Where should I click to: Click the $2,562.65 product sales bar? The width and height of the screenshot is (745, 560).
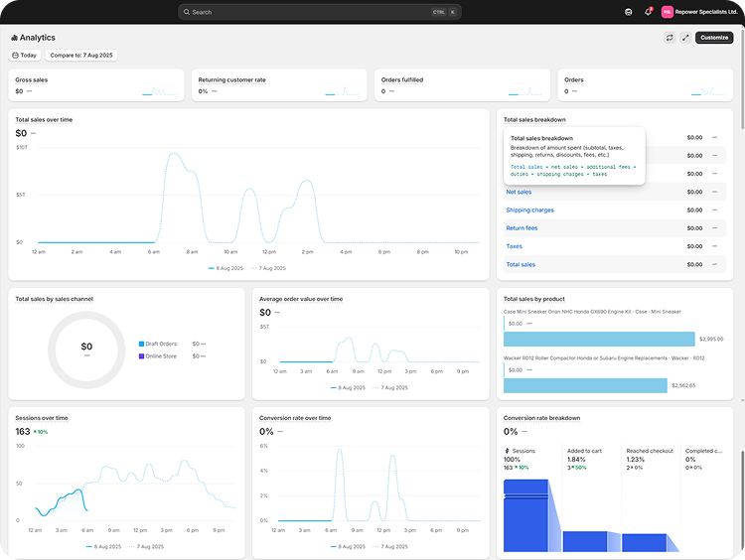585,385
